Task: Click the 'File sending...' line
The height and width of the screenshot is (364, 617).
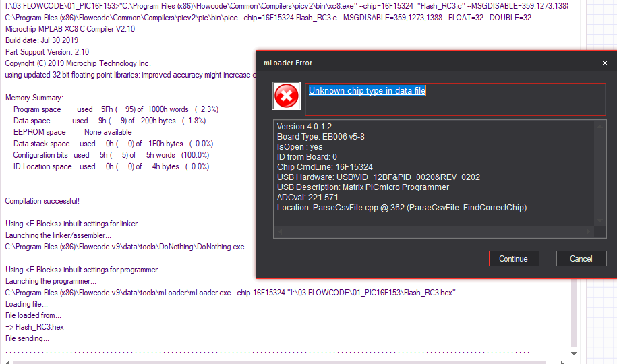Action: [27, 338]
